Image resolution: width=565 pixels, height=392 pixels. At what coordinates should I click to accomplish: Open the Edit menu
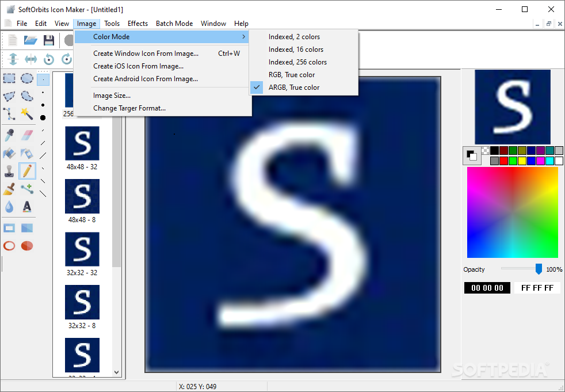pos(41,24)
